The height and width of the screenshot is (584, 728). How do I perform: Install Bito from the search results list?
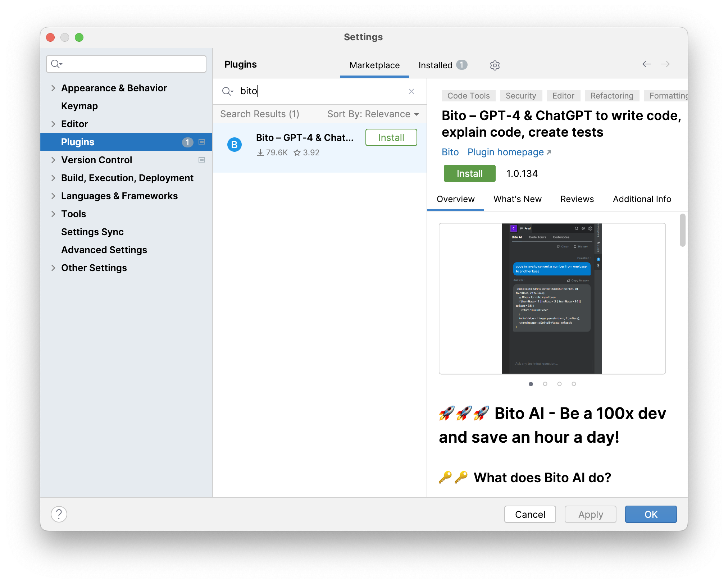391,137
